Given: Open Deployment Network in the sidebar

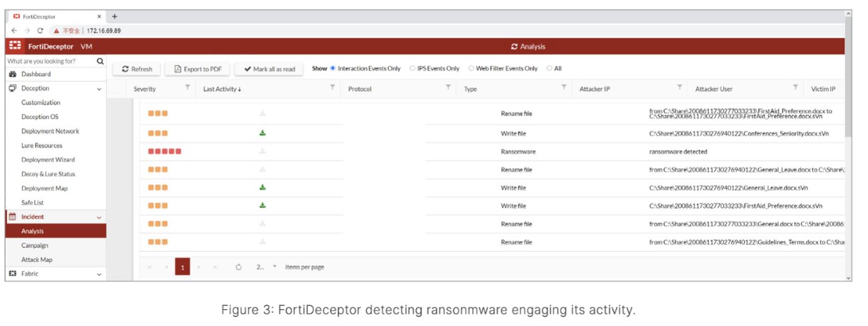Looking at the screenshot, I should pyautogui.click(x=50, y=131).
